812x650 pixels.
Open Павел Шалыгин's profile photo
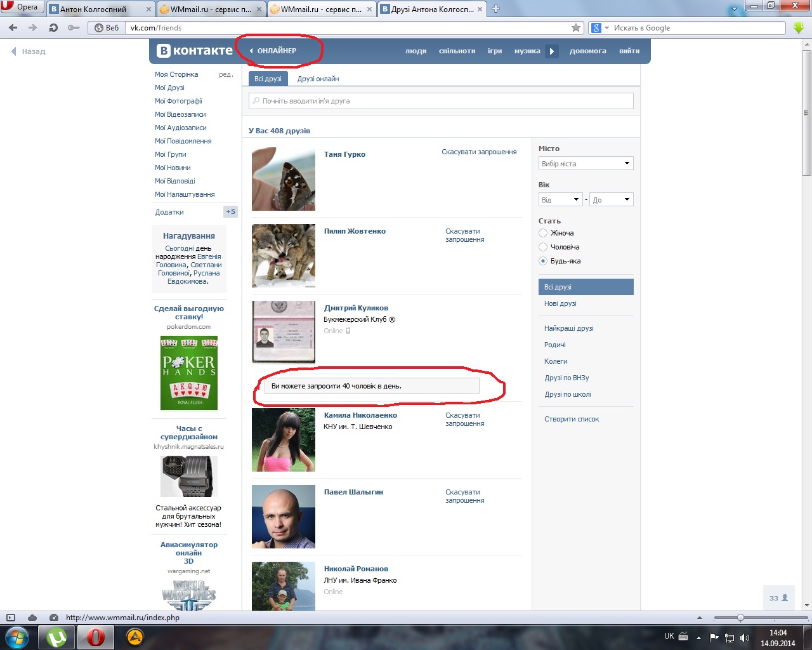[x=284, y=517]
